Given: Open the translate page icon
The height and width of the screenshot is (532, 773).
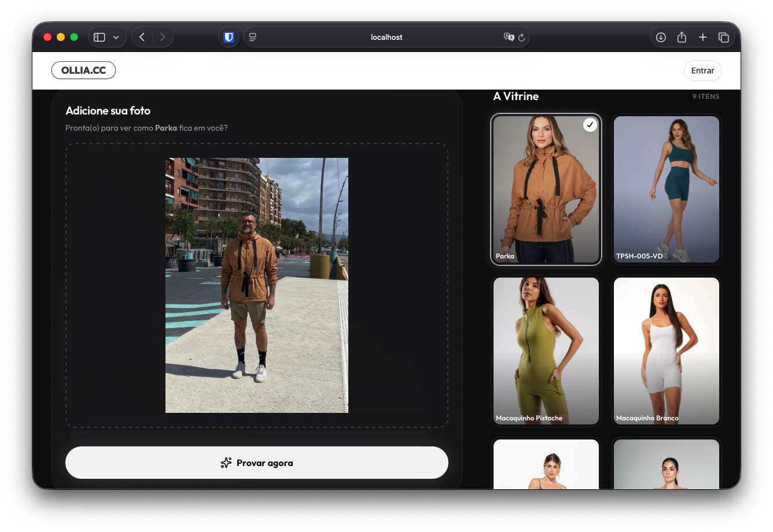Looking at the screenshot, I should pyautogui.click(x=509, y=37).
